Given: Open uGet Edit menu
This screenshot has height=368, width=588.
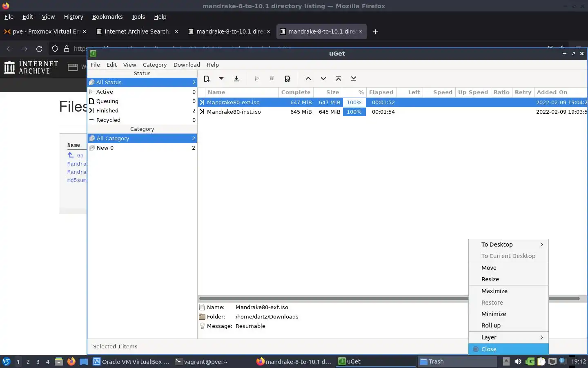Looking at the screenshot, I should point(111,65).
